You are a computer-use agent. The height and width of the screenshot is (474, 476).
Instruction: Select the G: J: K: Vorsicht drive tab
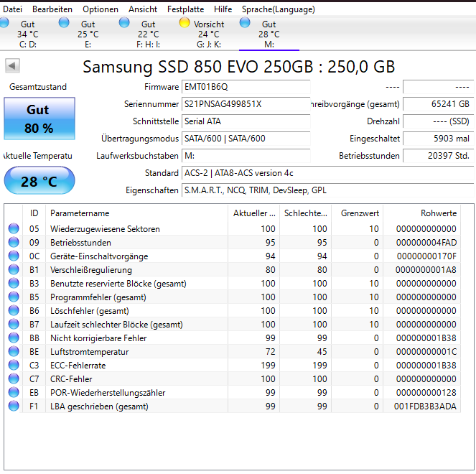click(209, 34)
